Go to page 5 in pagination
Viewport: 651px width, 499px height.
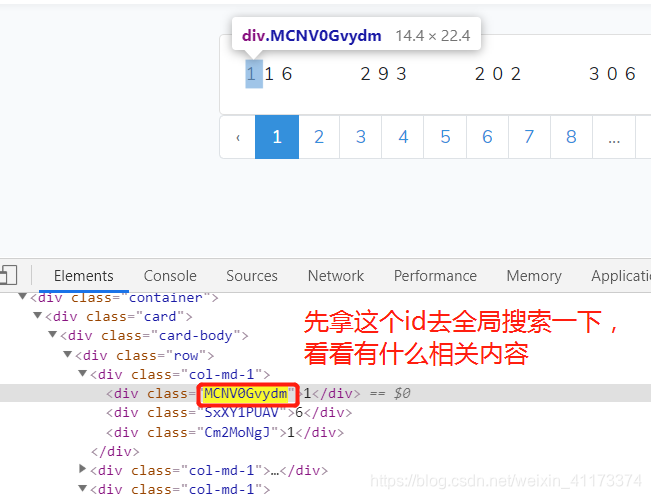tap(445, 137)
